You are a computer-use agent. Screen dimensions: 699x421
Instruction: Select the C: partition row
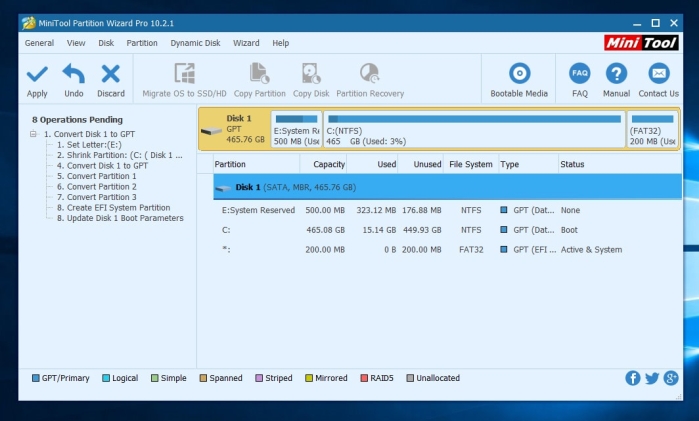coord(447,230)
